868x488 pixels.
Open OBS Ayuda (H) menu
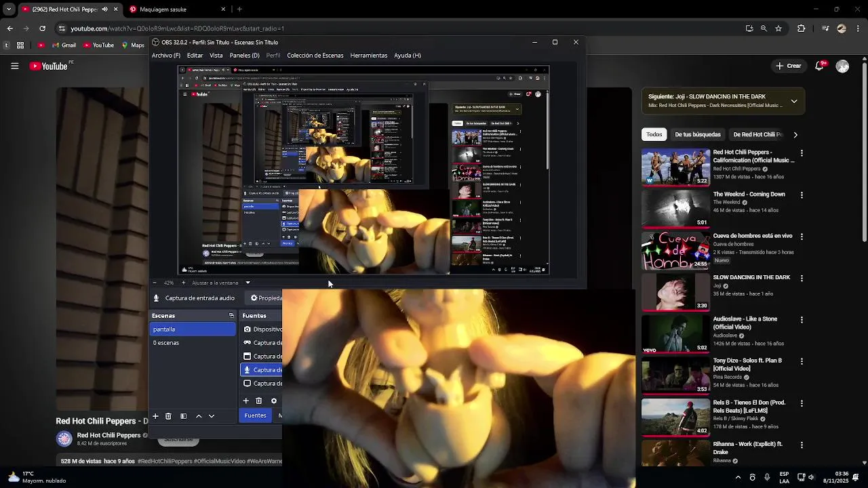(408, 56)
